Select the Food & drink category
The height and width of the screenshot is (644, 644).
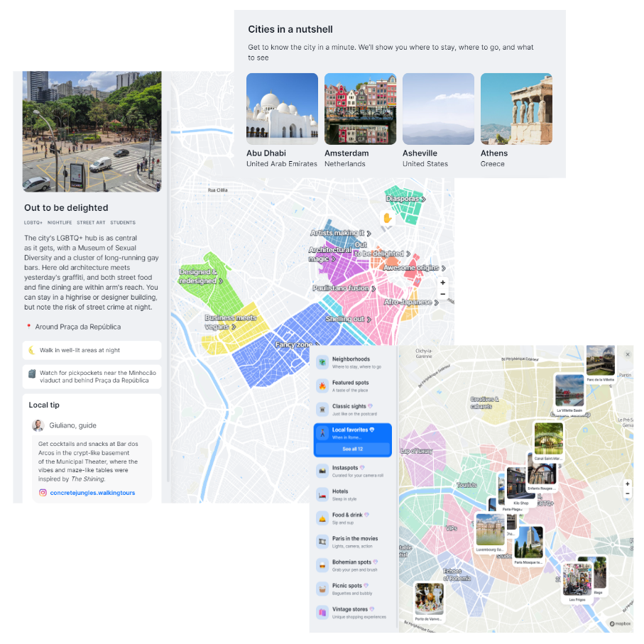[x=352, y=518]
